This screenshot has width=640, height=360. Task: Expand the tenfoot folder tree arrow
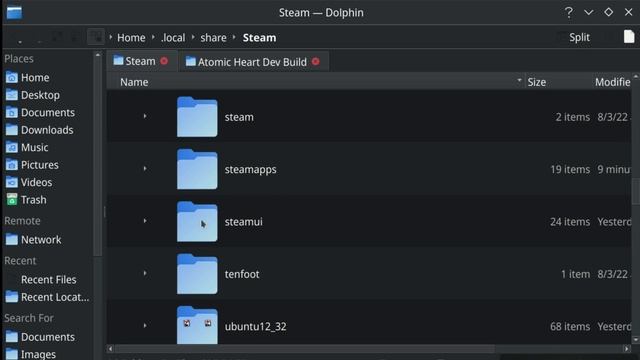point(145,273)
